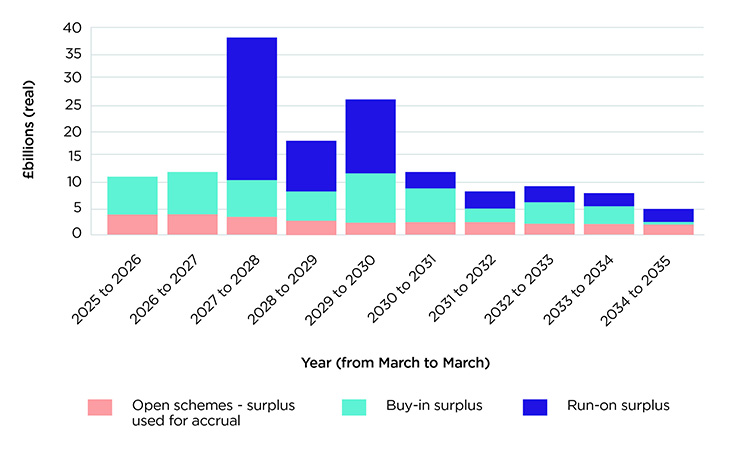Select the Run-on surplus legend label
Screen dimensions: 730x453
620,405
